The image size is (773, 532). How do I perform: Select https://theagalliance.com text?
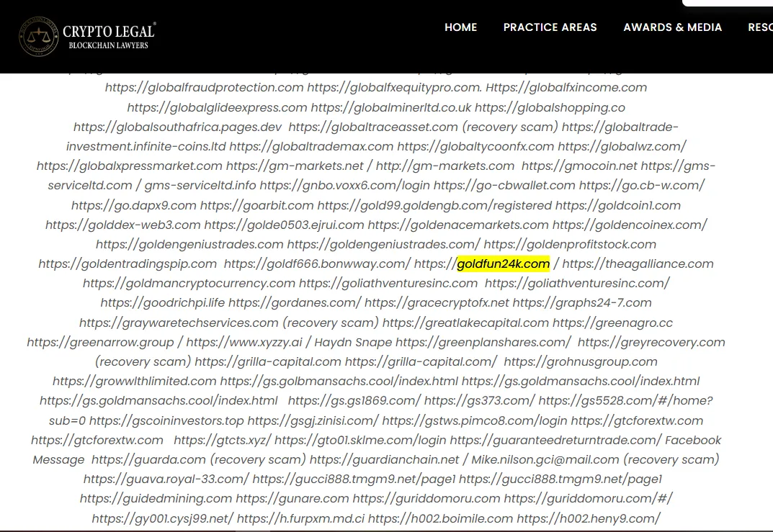click(x=638, y=263)
